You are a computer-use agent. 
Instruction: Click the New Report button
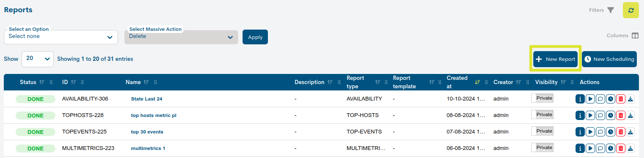point(555,59)
